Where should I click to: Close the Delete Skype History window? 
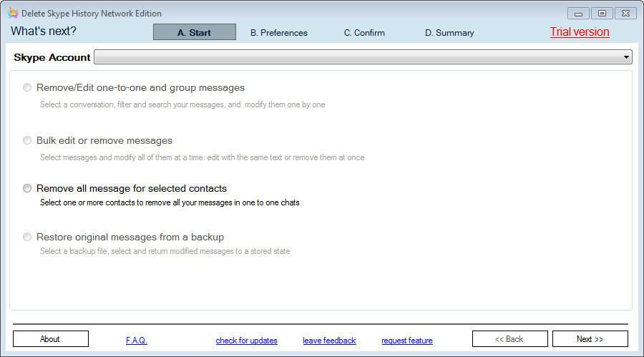(625, 14)
